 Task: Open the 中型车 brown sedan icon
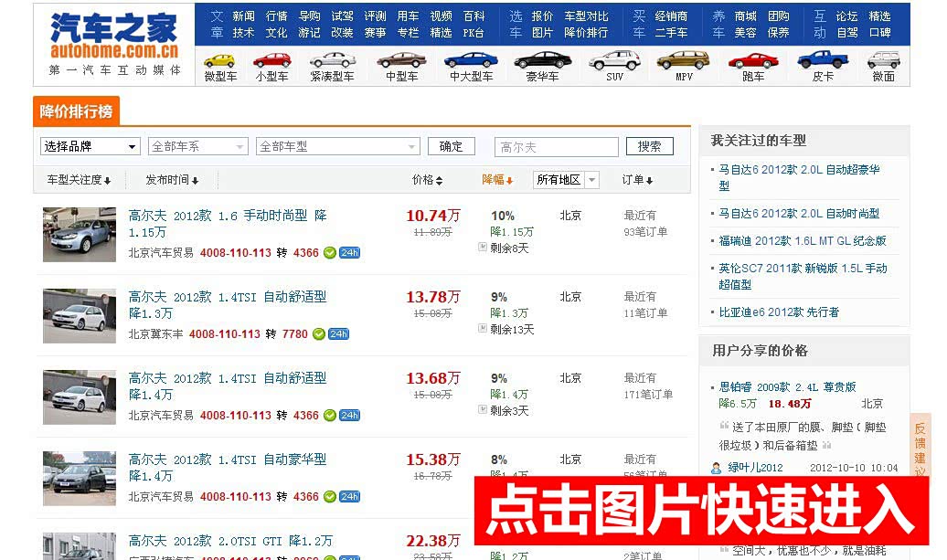(x=401, y=59)
